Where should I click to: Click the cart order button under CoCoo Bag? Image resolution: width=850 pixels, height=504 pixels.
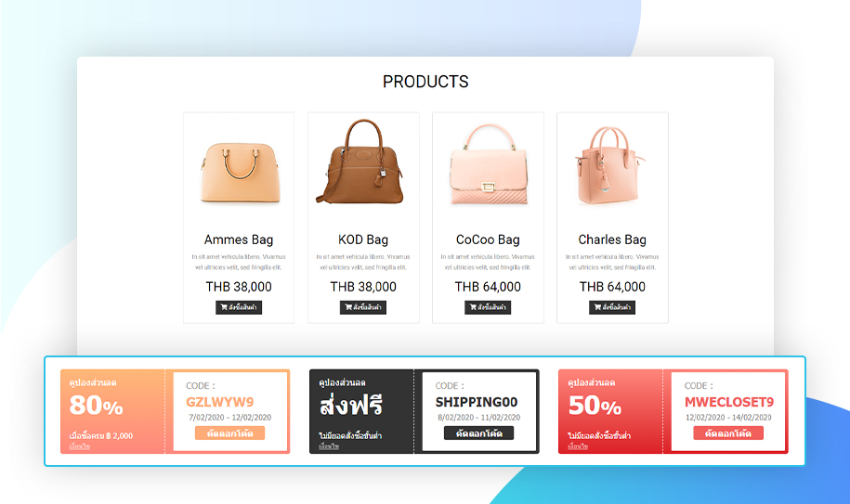pyautogui.click(x=488, y=307)
